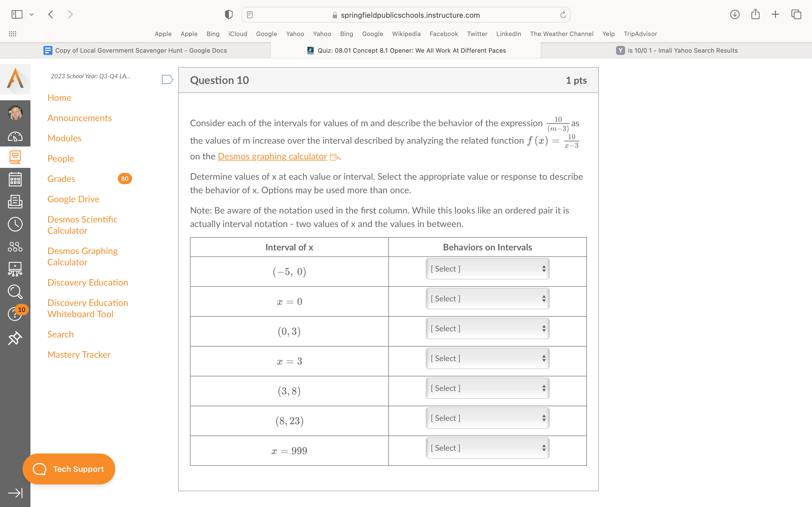This screenshot has width=812, height=507.
Task: Open Tech Support chat
Action: click(x=69, y=469)
